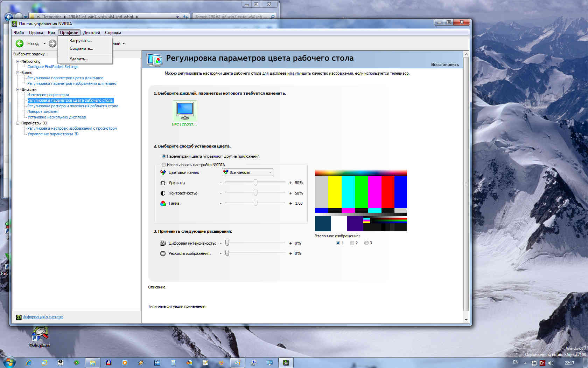Screen dimensions: 588x368
Task: Click the digital vibrance icon
Action: [163, 243]
